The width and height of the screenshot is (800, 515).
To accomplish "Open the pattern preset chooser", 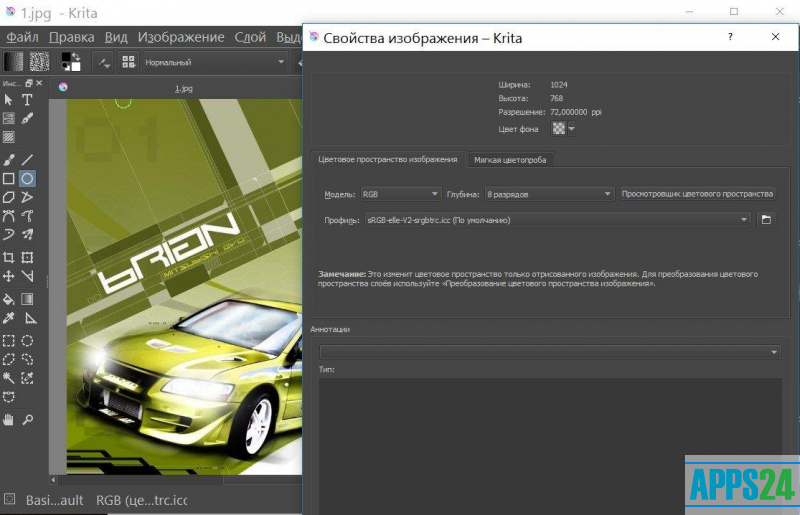I will tap(39, 62).
